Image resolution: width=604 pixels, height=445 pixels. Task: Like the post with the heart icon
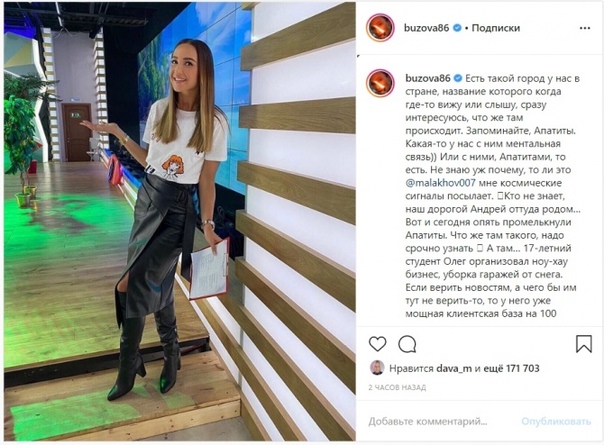click(x=378, y=344)
